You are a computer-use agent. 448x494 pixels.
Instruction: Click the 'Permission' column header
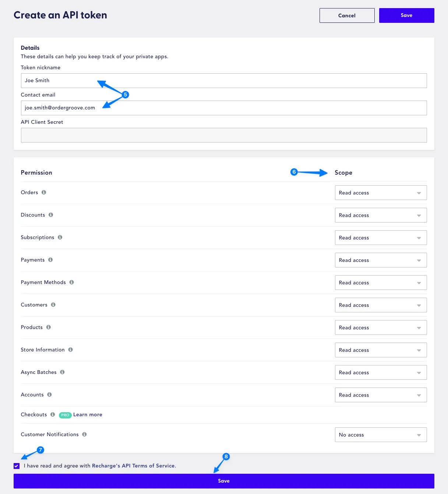[36, 172]
